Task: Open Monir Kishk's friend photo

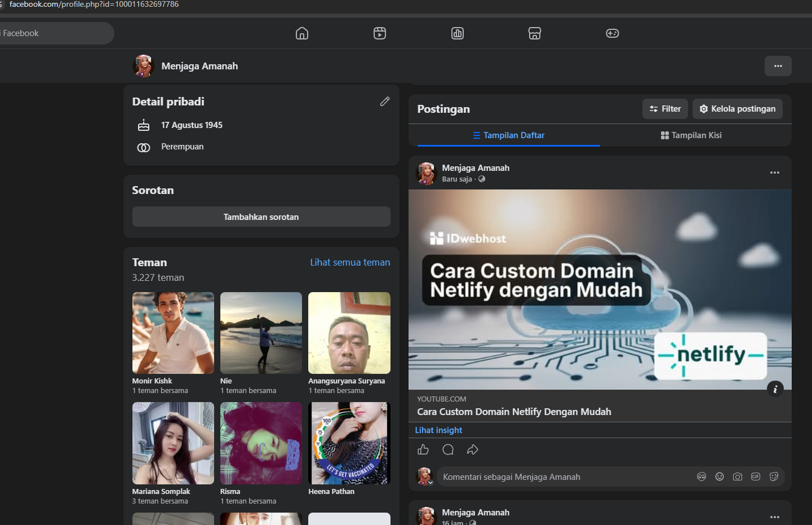Action: point(173,333)
